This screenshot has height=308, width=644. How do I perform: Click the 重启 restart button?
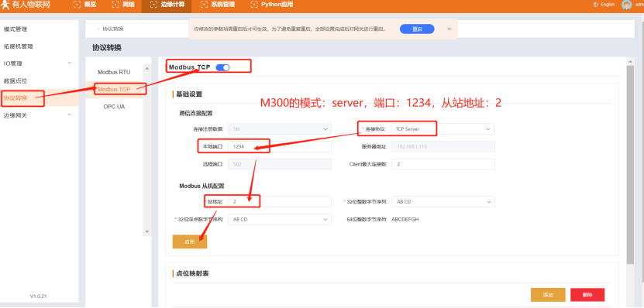tap(417, 29)
